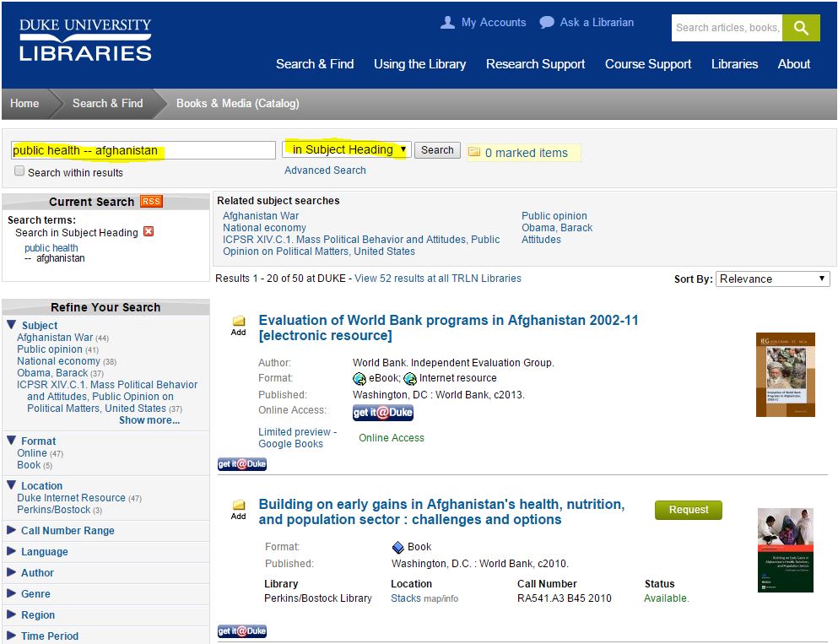Click inside the subject search text field

[x=143, y=150]
